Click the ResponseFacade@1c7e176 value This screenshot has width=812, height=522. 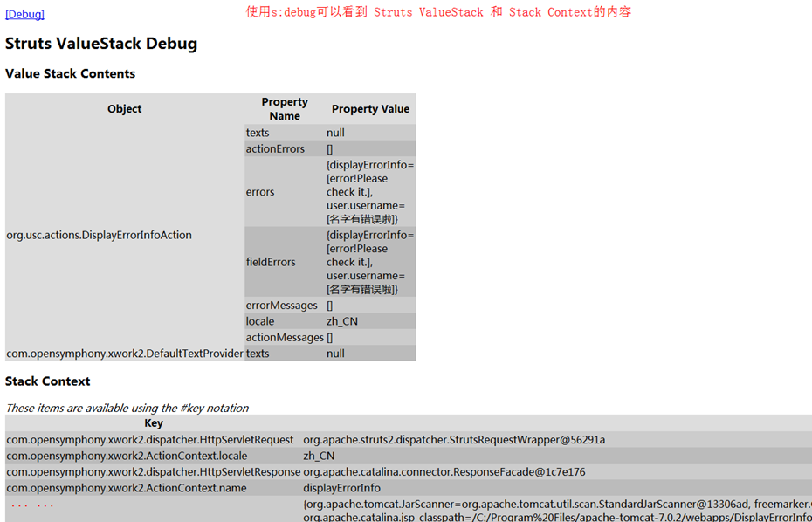click(x=444, y=471)
